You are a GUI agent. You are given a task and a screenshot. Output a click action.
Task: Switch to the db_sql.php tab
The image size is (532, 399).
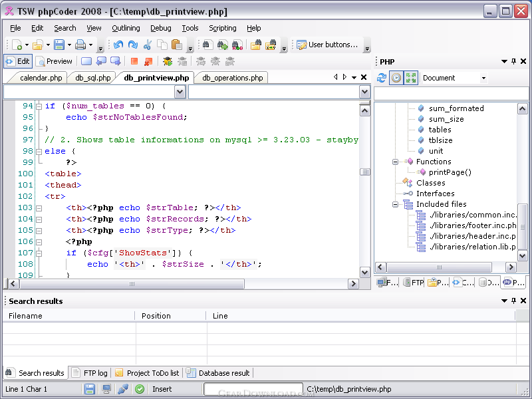pyautogui.click(x=93, y=78)
